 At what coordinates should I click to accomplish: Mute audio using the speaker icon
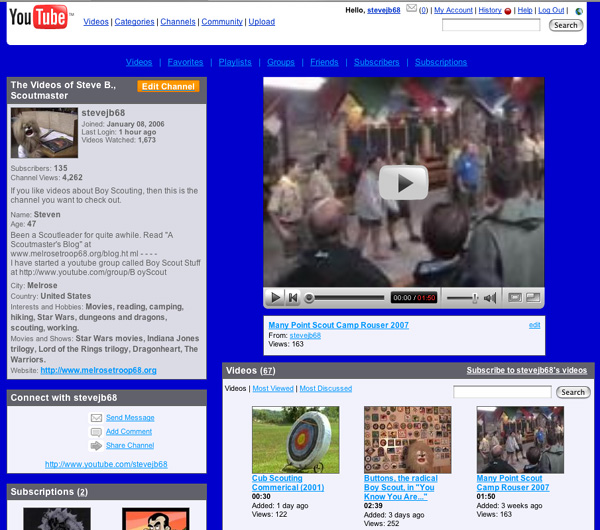pyautogui.click(x=490, y=298)
